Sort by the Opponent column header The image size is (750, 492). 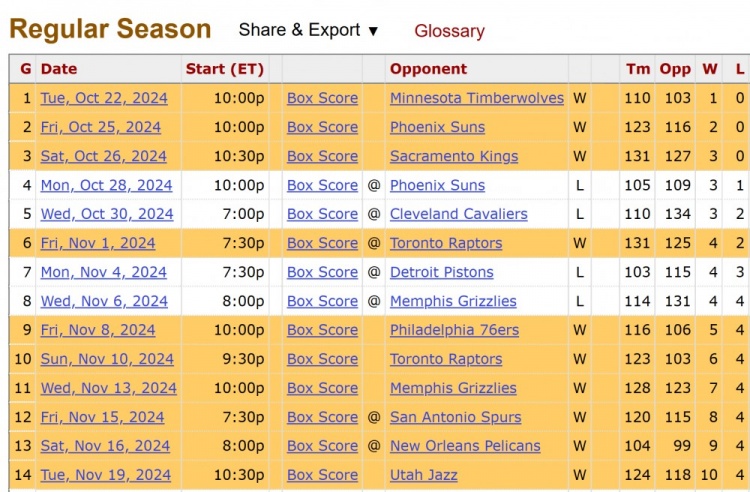coord(428,69)
